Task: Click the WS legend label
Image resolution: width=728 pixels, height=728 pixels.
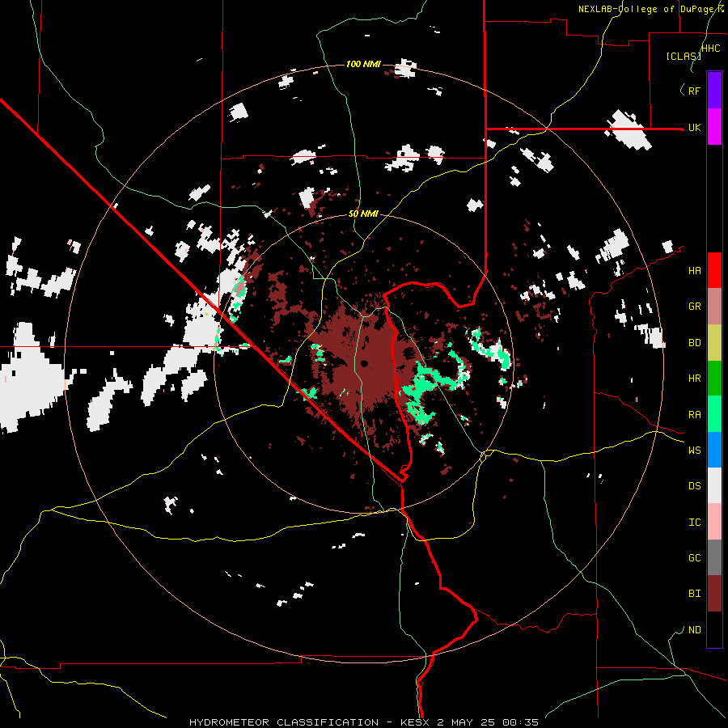Action: click(x=694, y=451)
